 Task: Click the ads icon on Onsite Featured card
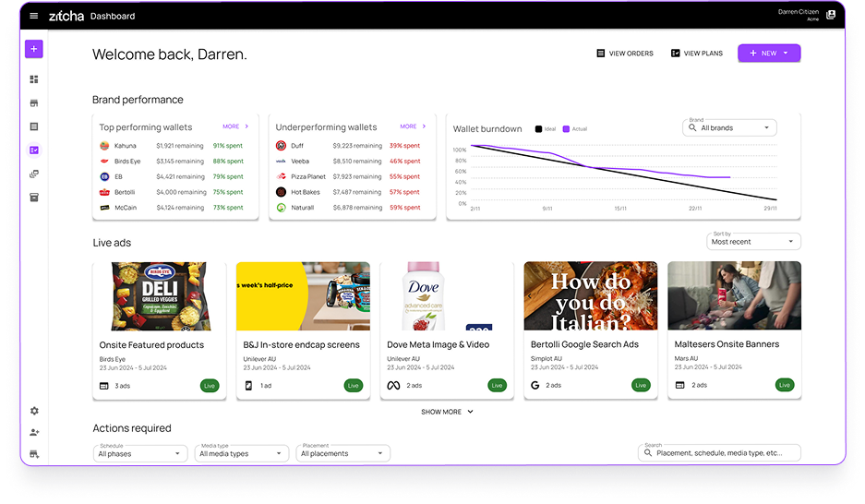pyautogui.click(x=103, y=386)
